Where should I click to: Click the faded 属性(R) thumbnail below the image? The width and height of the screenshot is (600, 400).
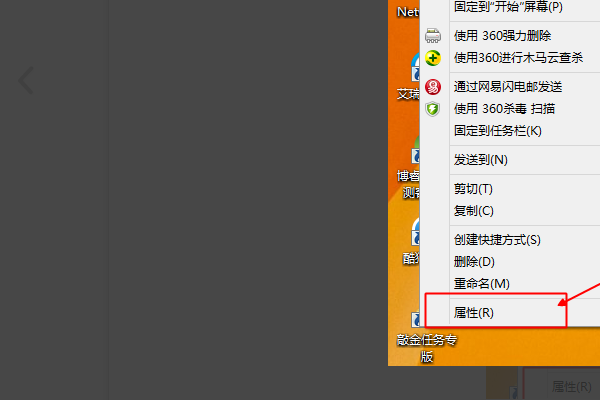coord(571,386)
